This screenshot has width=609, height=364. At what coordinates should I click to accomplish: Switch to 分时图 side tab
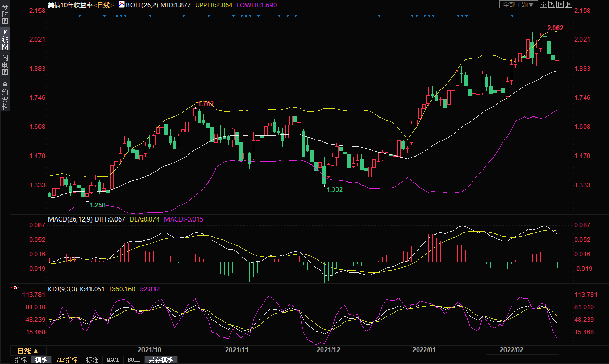5,15
